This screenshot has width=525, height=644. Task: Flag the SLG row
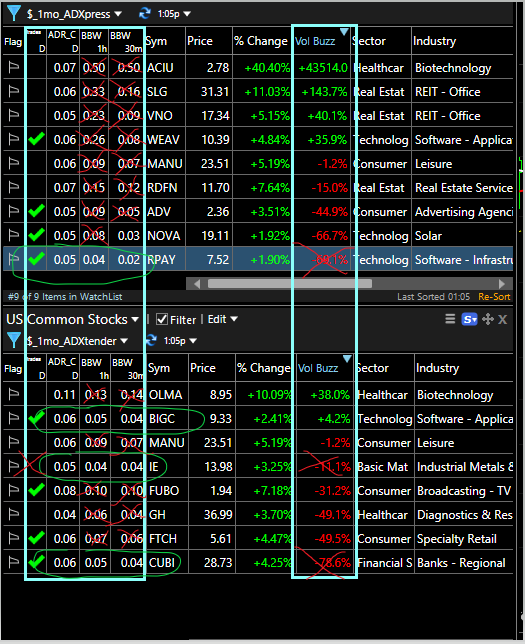(x=14, y=91)
